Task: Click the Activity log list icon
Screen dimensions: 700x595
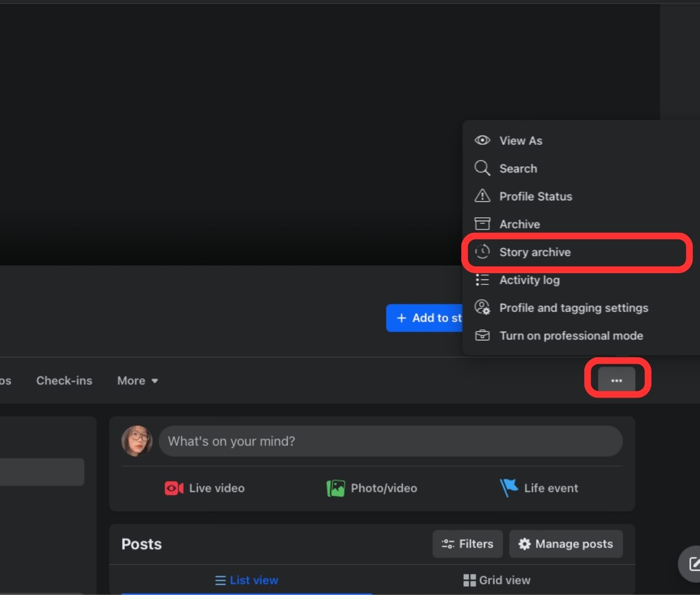Action: [482, 280]
